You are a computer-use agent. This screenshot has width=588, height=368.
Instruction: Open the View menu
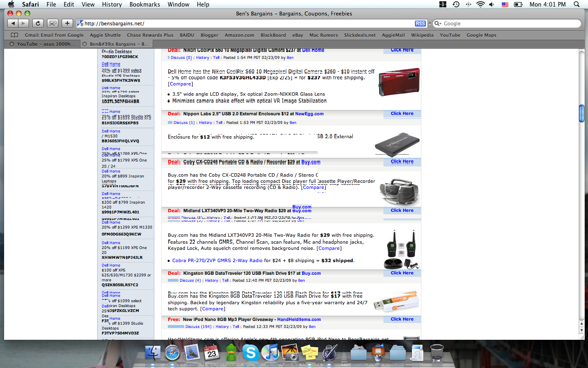click(88, 4)
